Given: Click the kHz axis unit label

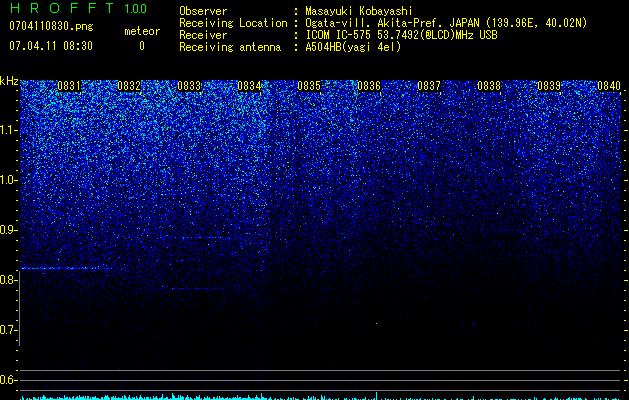Looking at the screenshot, I should [x=9, y=81].
